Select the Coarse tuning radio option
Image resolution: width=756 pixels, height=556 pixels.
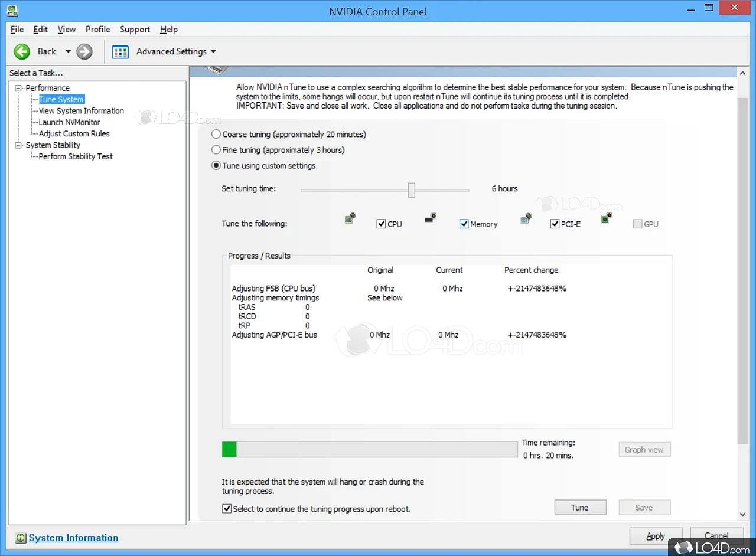[x=216, y=135]
